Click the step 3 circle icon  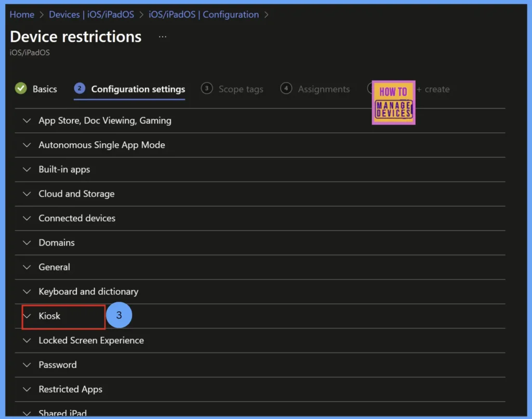pyautogui.click(x=207, y=88)
